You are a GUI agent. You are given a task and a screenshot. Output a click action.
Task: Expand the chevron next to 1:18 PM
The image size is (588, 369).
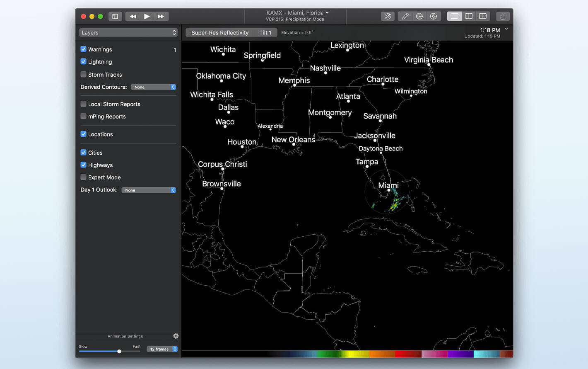pyautogui.click(x=506, y=29)
